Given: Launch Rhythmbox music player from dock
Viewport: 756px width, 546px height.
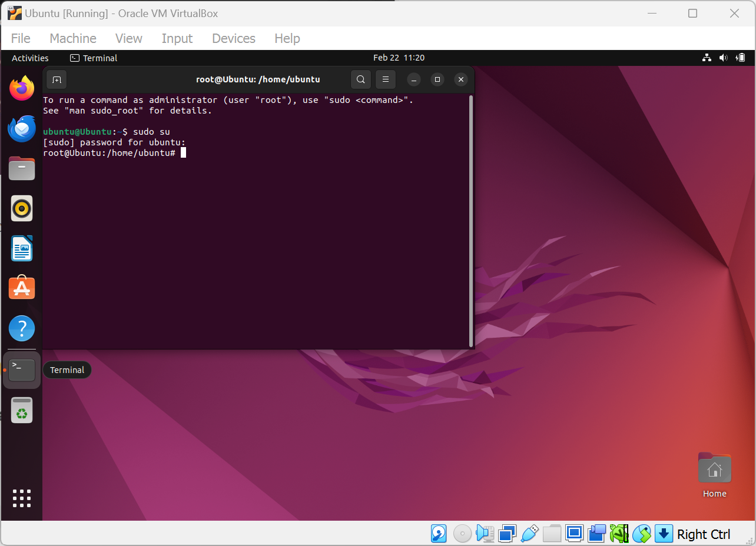Looking at the screenshot, I should click(x=22, y=208).
